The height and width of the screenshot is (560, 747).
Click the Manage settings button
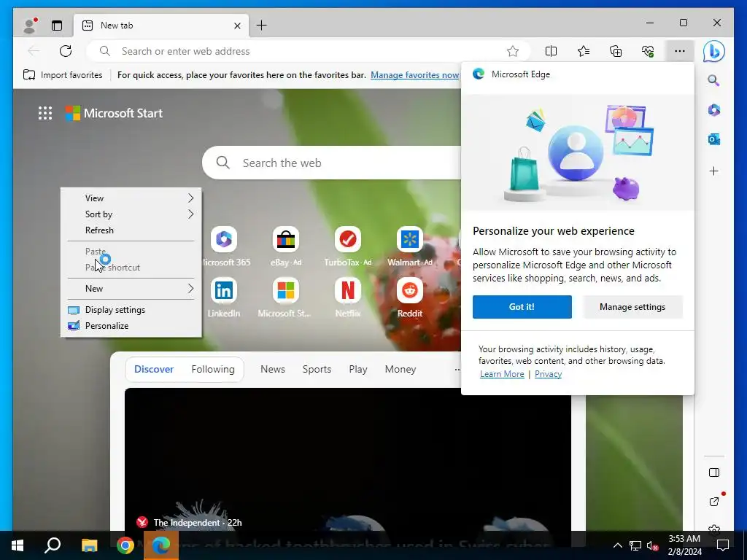tap(632, 307)
